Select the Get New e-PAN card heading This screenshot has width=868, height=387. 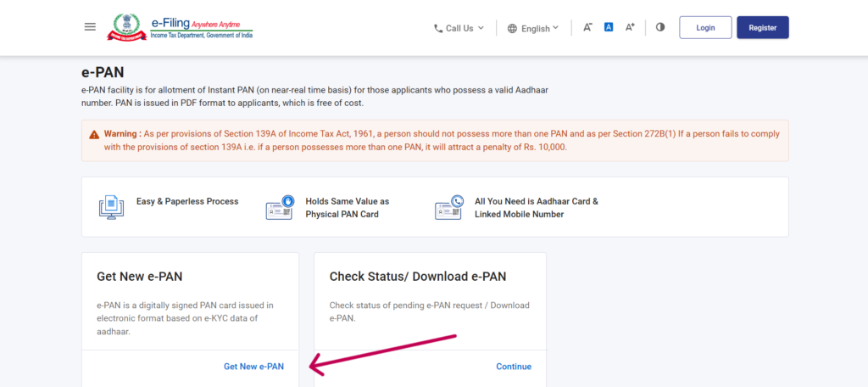[x=140, y=277]
